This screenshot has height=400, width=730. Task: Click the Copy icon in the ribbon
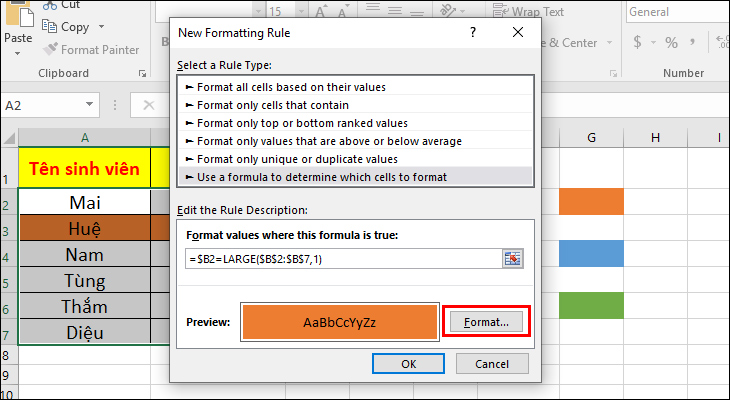(x=51, y=27)
